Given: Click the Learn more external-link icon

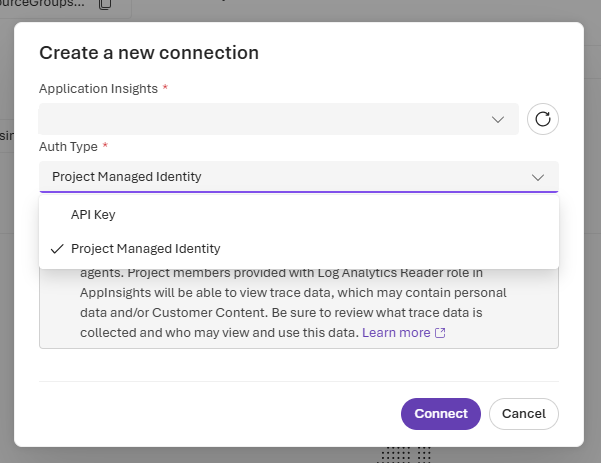Looking at the screenshot, I should tap(440, 333).
